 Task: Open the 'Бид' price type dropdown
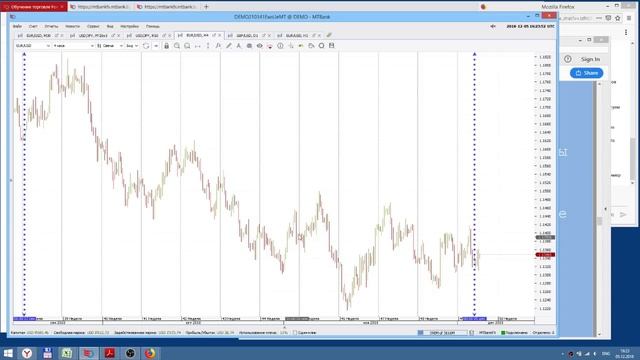(132, 46)
